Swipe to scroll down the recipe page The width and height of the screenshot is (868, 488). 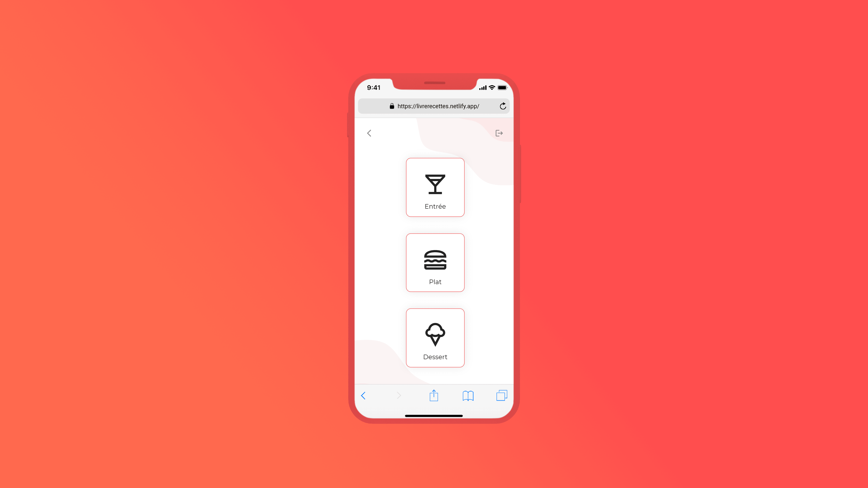(x=434, y=262)
